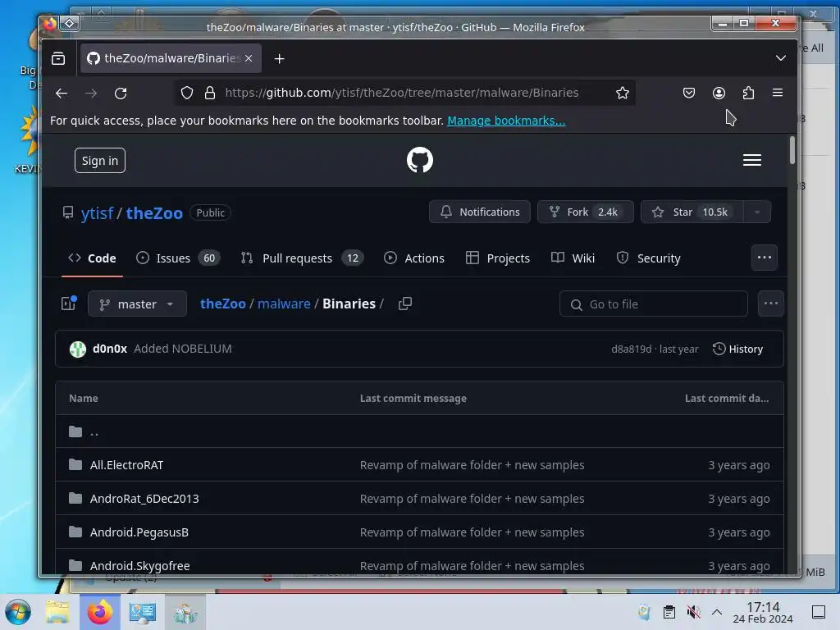The width and height of the screenshot is (840, 630).
Task: Click the Go to file search field
Action: 654,304
